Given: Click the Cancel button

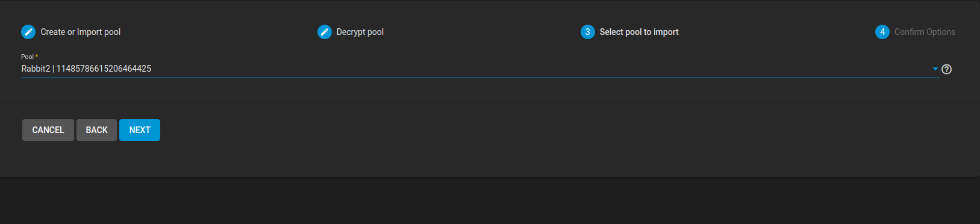Looking at the screenshot, I should pyautogui.click(x=48, y=130).
